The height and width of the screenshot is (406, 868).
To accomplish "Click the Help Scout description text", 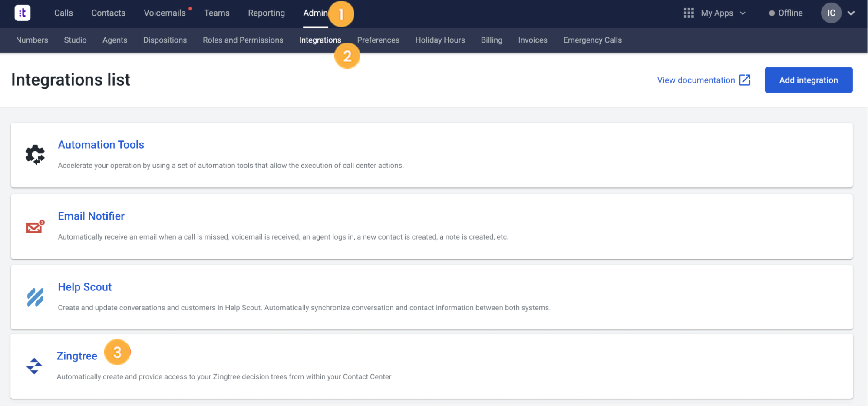I will click(x=304, y=308).
